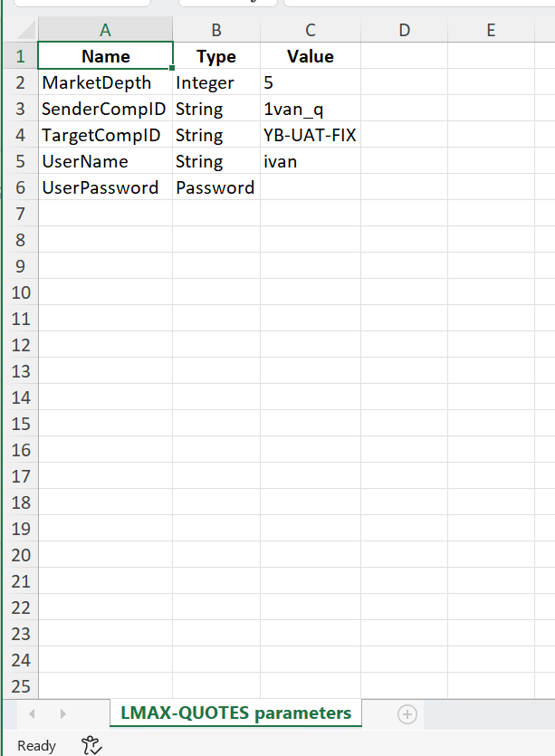Click the accessibility checker status bar icon

pyautogui.click(x=91, y=745)
